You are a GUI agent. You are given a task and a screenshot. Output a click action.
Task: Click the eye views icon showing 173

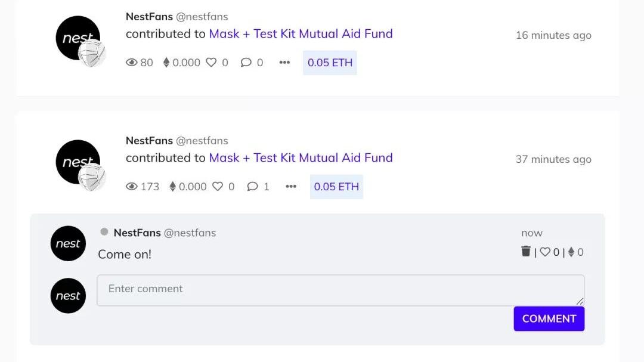131,187
